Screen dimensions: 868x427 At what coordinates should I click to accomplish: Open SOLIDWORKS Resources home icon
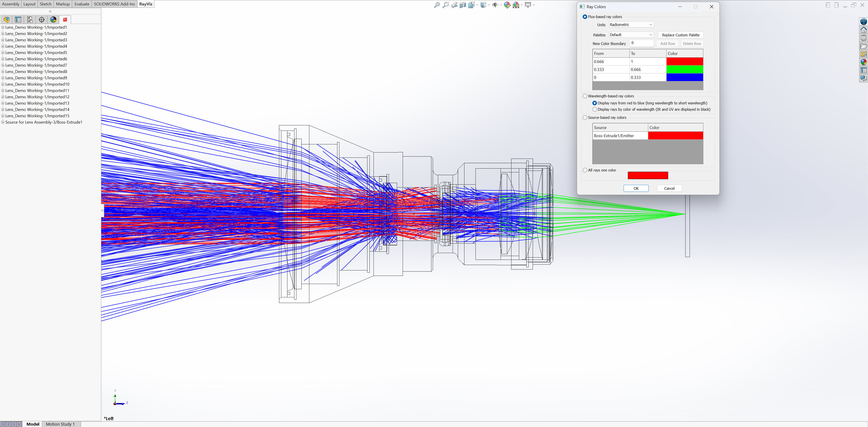coord(863,30)
